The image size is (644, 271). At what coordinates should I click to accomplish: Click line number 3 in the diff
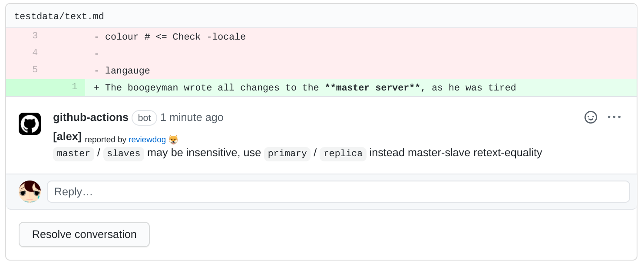35,36
